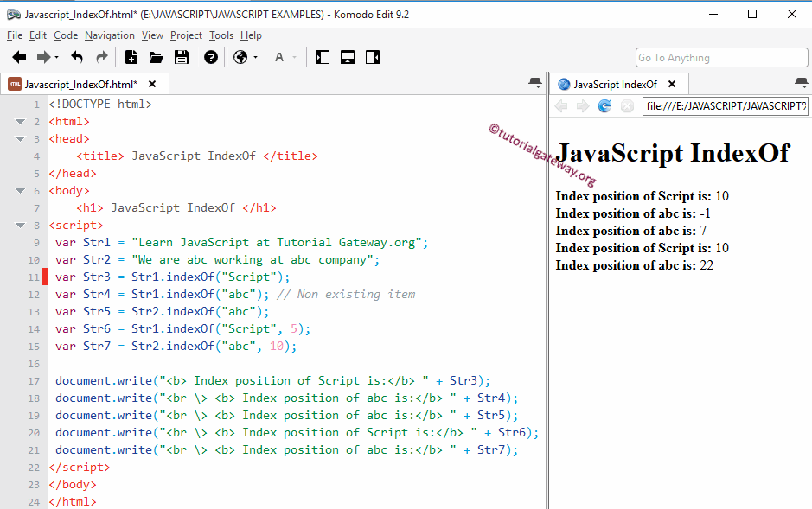Open the Tools menu
This screenshot has width=812, height=509.
click(221, 35)
